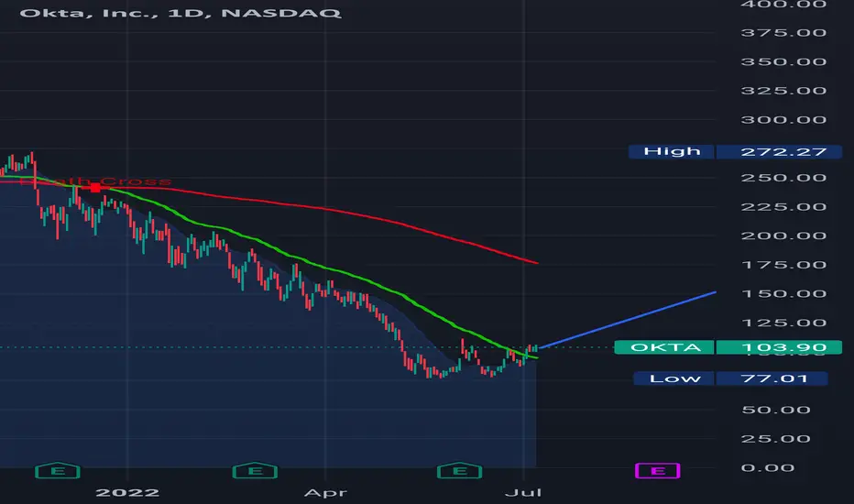Select the blue projection trend line
The height and width of the screenshot is (504, 854).
[627, 320]
